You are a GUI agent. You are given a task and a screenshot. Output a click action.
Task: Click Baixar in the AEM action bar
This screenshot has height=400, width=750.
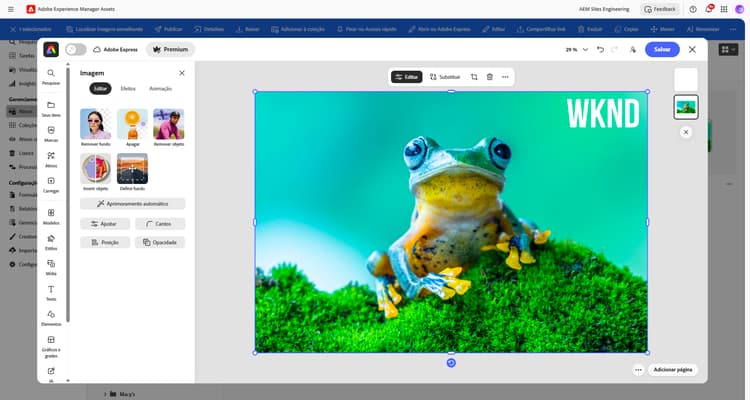click(x=248, y=29)
